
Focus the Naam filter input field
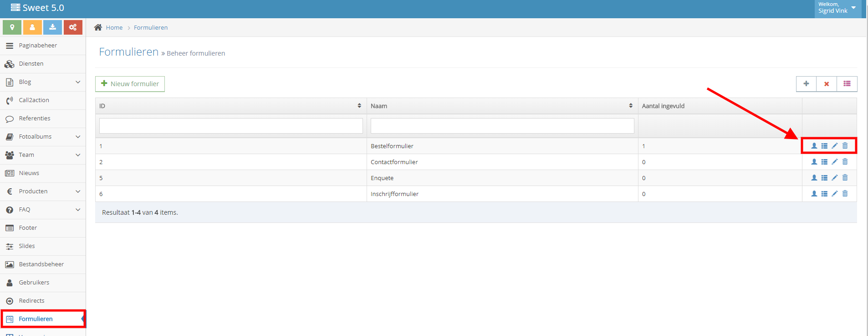pyautogui.click(x=502, y=126)
